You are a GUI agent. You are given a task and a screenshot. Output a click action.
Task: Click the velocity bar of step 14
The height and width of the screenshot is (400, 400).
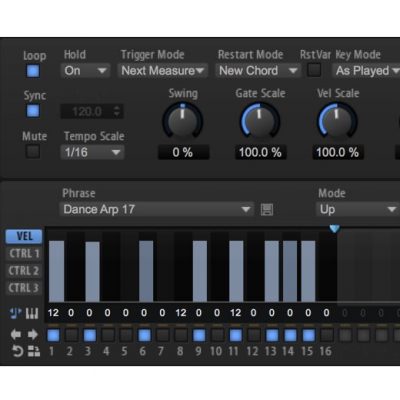(x=290, y=271)
